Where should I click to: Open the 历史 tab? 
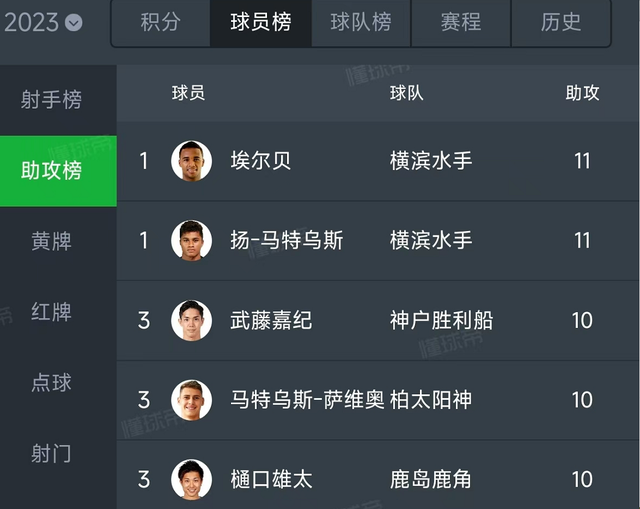(560, 22)
